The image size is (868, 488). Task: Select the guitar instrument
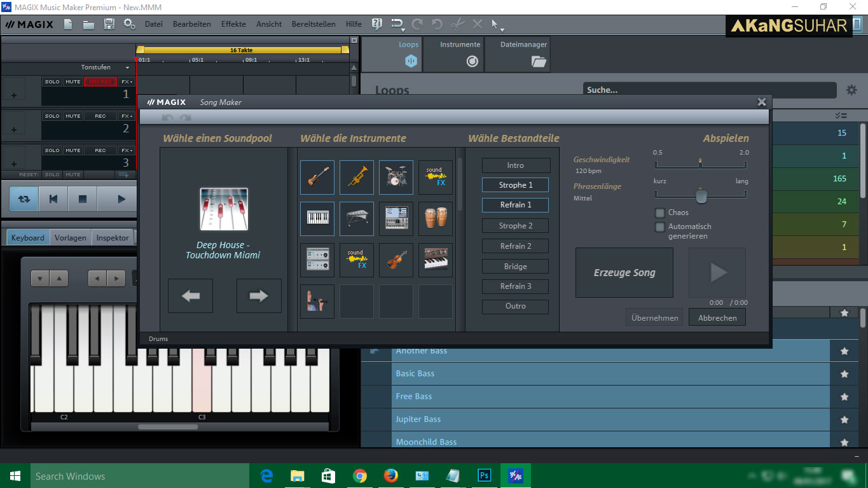click(317, 178)
